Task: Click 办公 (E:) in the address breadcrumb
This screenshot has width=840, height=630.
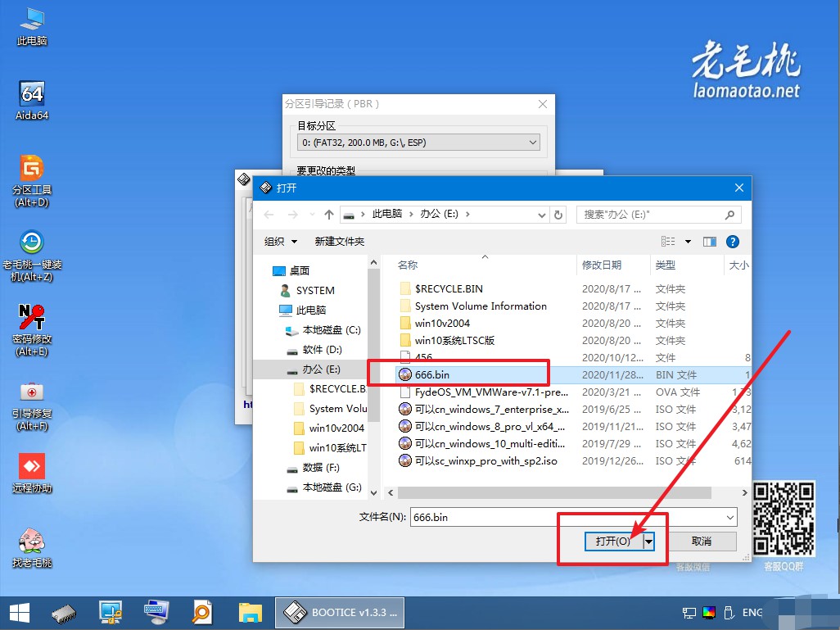Action: point(440,214)
